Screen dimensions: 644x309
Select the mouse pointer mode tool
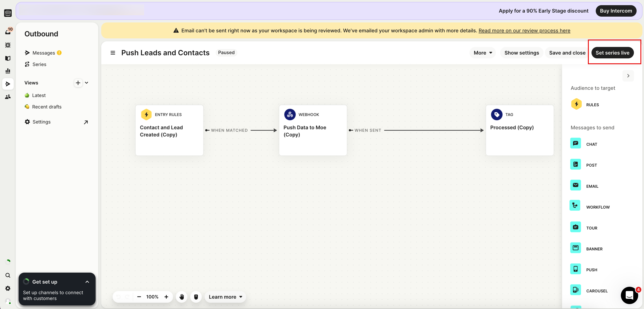[x=196, y=297]
